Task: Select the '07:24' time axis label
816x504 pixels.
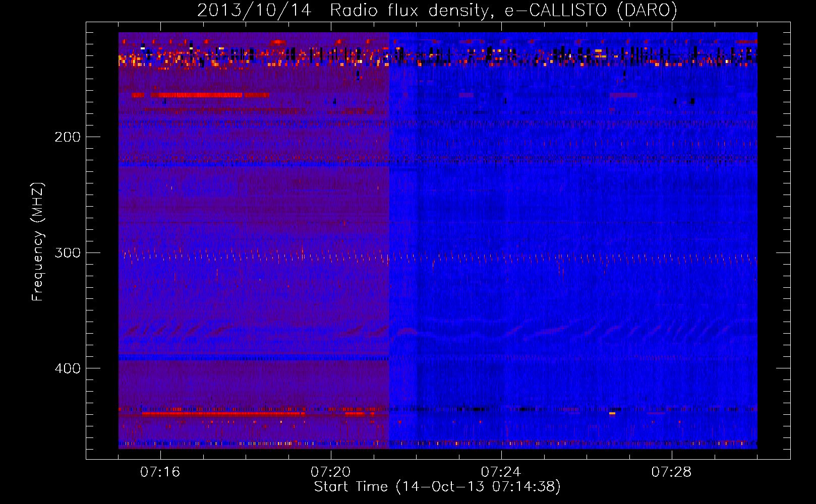Action: point(501,472)
